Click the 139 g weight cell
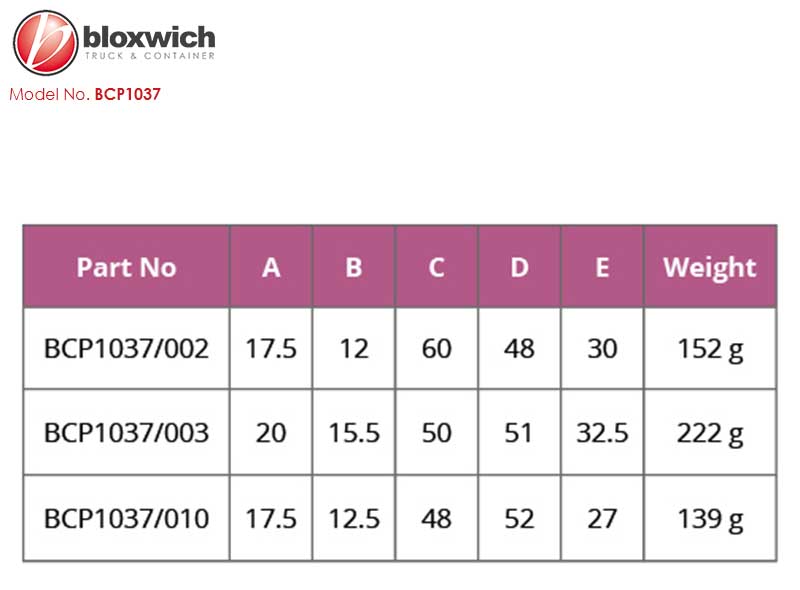The height and width of the screenshot is (590, 800). (710, 519)
